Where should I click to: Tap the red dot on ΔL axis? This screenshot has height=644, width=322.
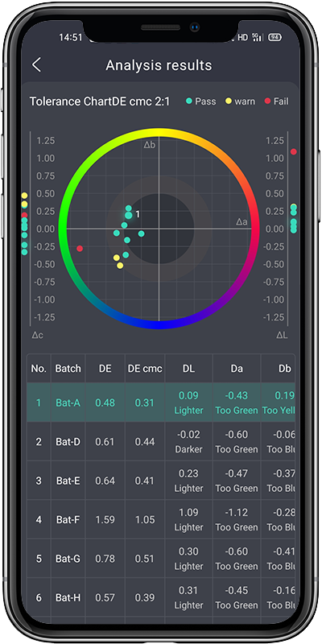click(x=294, y=151)
